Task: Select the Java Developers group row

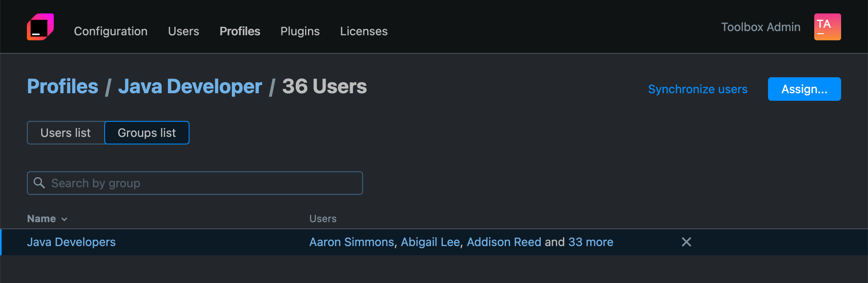Action: point(71,242)
